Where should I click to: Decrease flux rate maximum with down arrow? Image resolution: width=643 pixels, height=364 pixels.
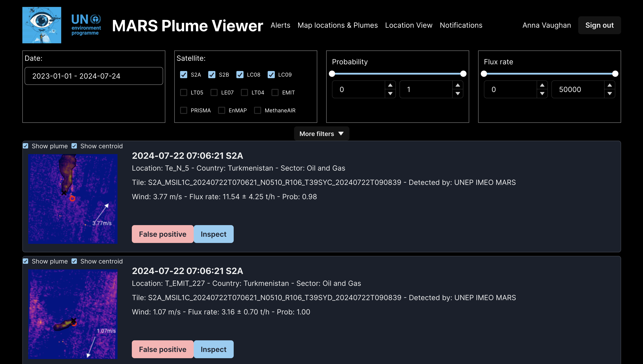[x=609, y=94]
